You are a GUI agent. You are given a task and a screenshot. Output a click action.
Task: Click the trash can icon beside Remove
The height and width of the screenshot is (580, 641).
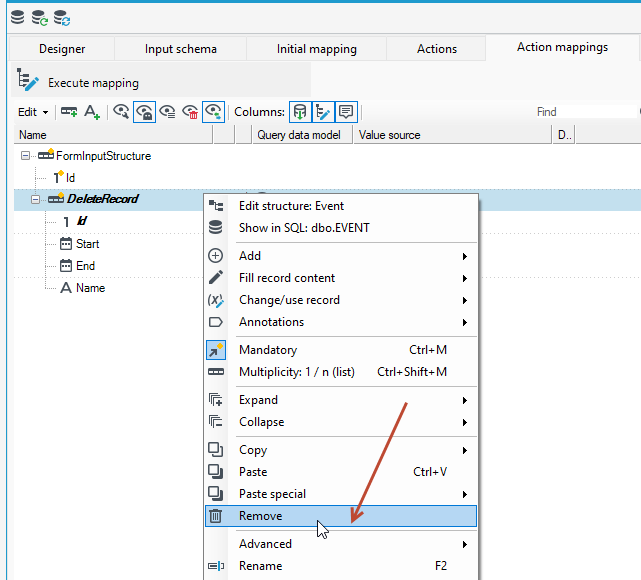pos(215,516)
